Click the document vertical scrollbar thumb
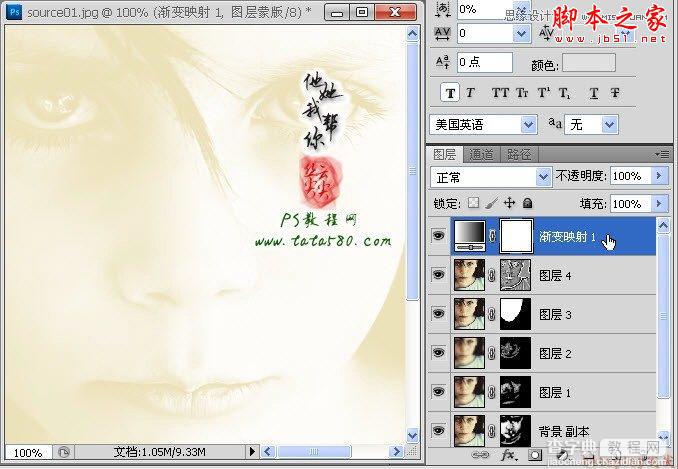The image size is (678, 469). point(413,172)
